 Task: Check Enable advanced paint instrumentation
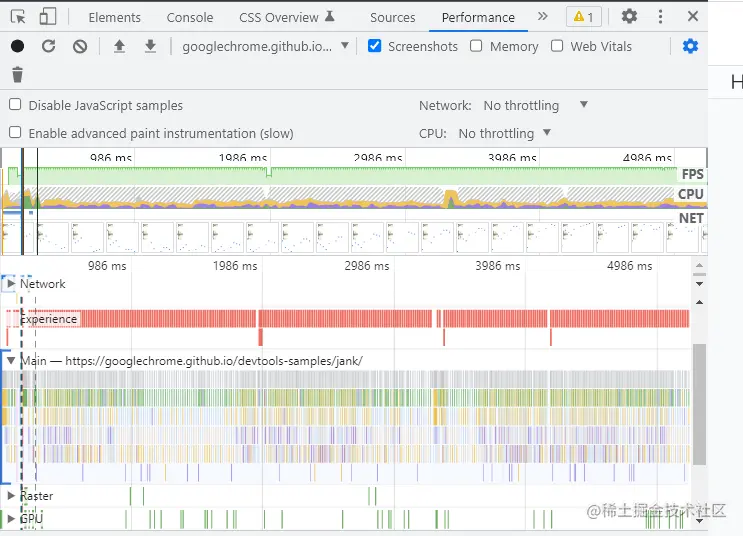coord(15,132)
